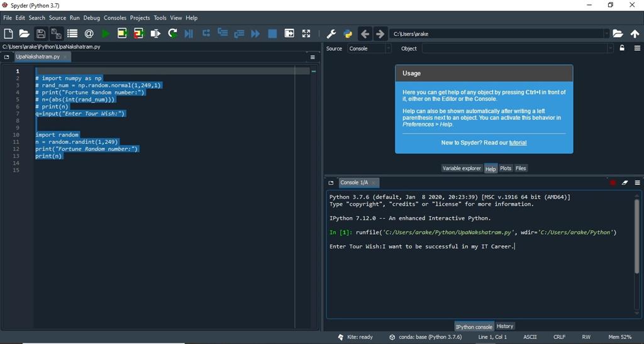Open the Spyder tutorial link

518,143
